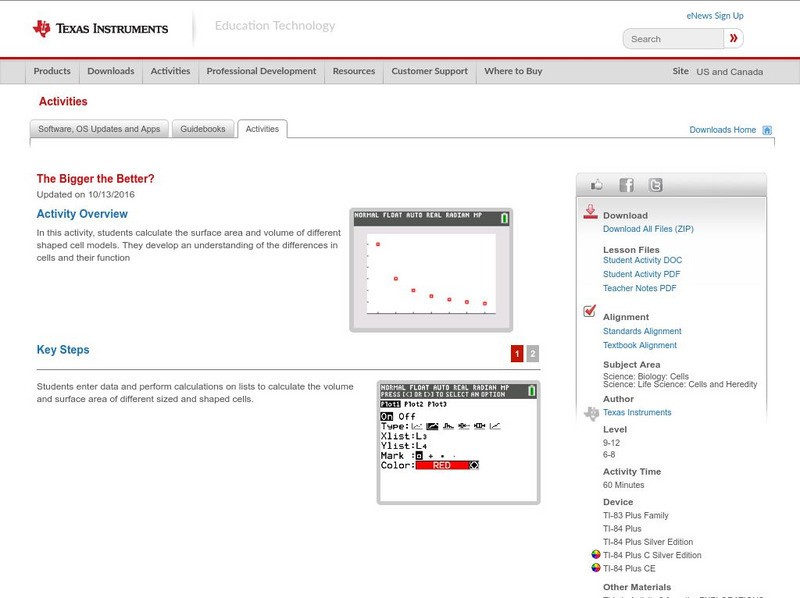The width and height of the screenshot is (800, 598).
Task: Share the activity on Facebook
Action: [626, 185]
